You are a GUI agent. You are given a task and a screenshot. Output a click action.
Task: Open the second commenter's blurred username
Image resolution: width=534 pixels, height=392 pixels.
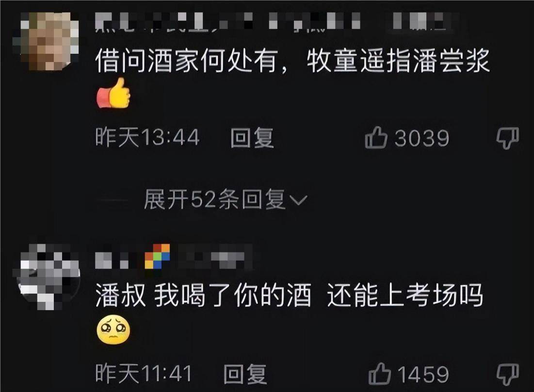pyautogui.click(x=174, y=256)
